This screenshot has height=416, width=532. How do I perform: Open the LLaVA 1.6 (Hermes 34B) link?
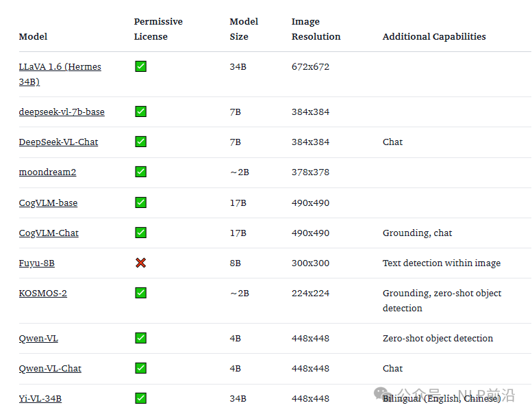(60, 67)
